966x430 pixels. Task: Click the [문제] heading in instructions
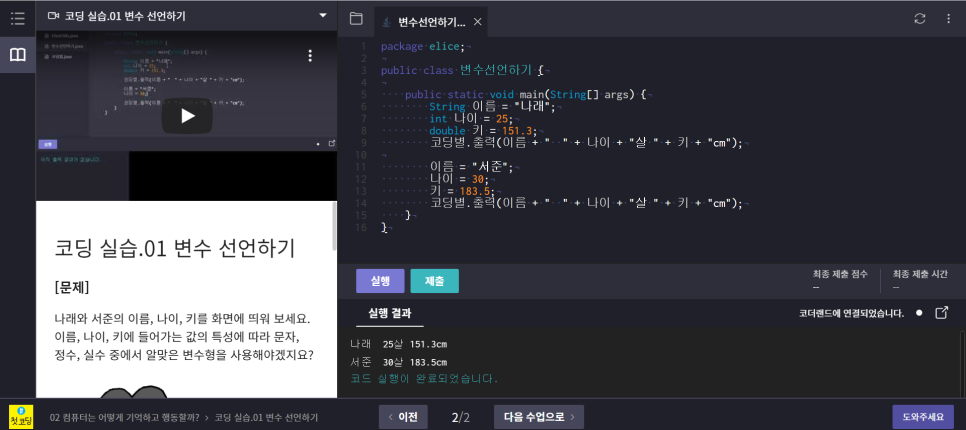(72, 287)
